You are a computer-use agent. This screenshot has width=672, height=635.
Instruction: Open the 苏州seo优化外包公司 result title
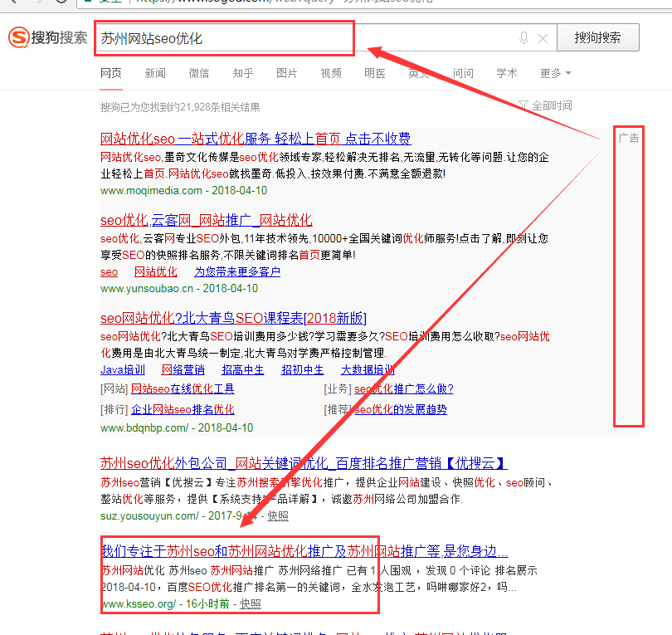304,463
